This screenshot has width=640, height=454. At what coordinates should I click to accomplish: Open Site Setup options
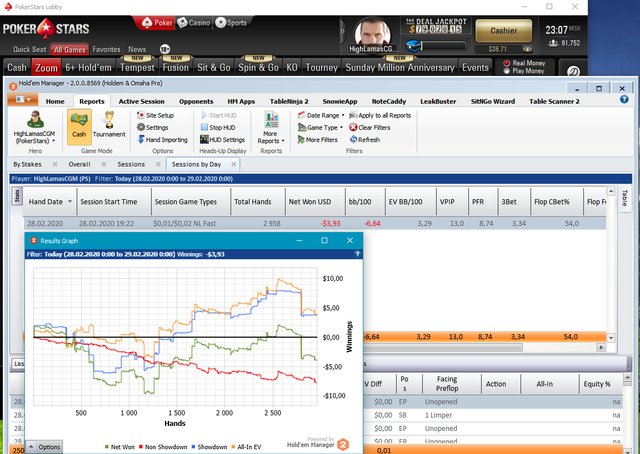pyautogui.click(x=156, y=115)
